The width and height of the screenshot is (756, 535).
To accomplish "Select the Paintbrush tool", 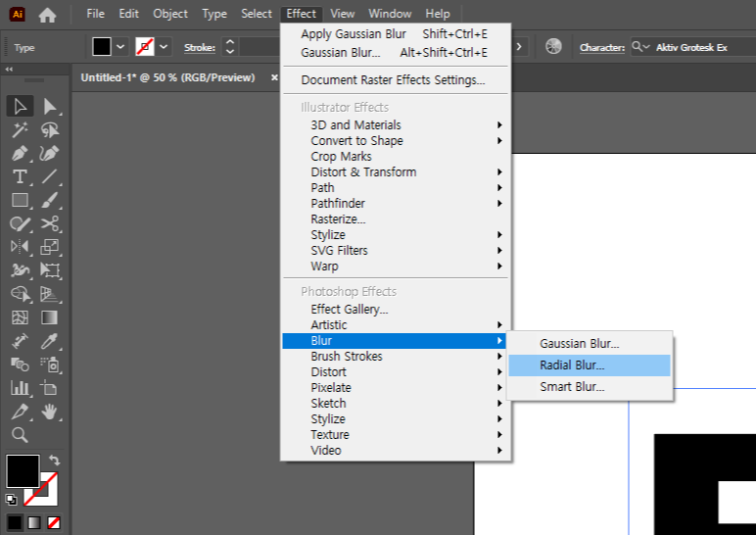I will point(50,200).
